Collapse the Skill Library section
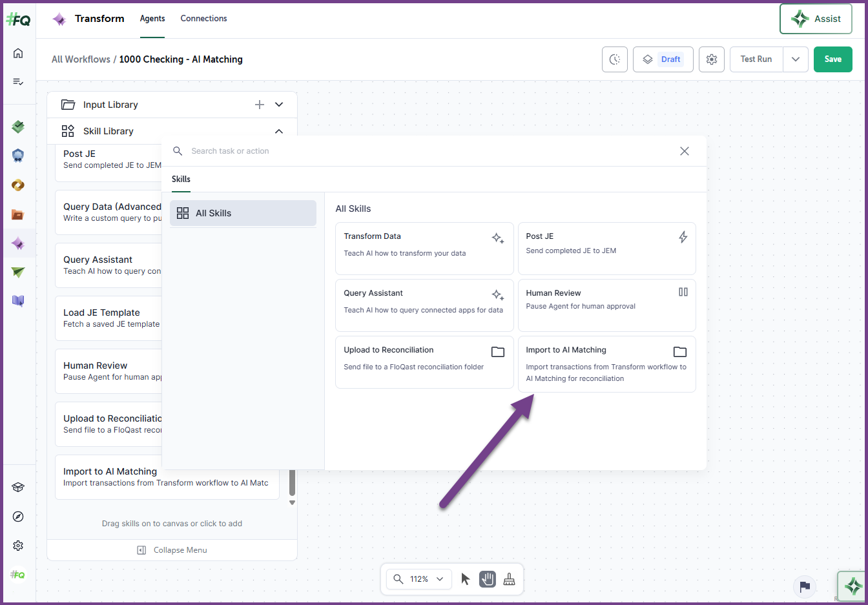 pos(279,131)
